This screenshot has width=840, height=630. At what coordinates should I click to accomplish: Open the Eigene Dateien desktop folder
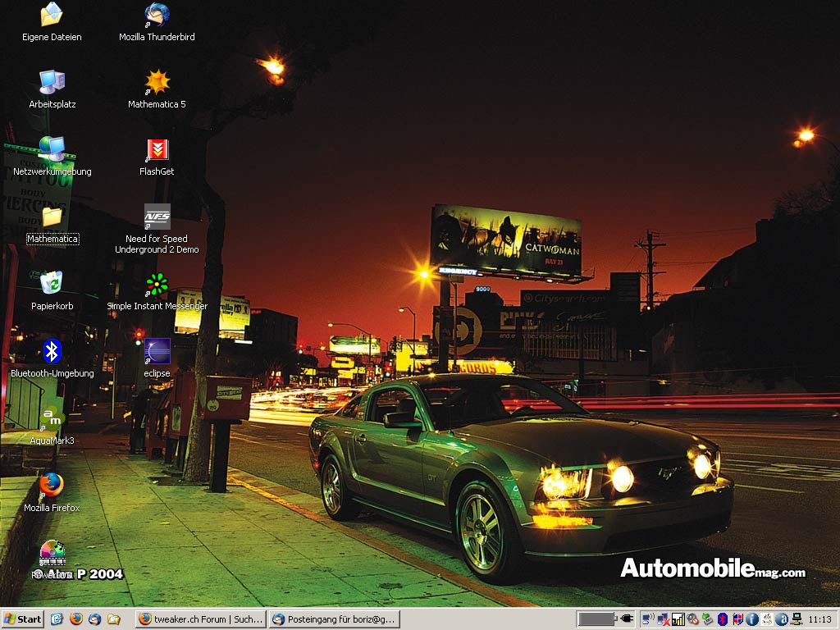coord(52,22)
